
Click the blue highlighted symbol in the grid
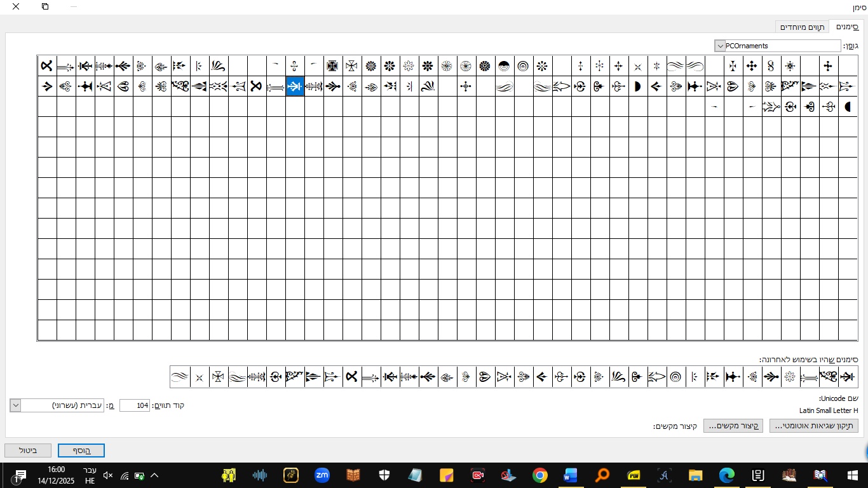point(295,86)
